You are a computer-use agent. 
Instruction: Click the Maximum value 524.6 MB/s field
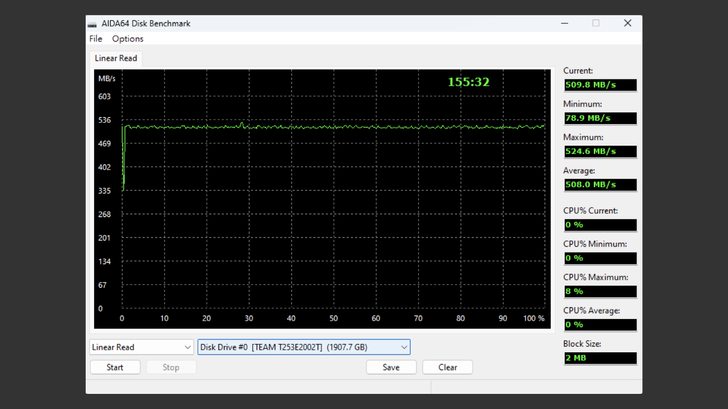pyautogui.click(x=599, y=151)
